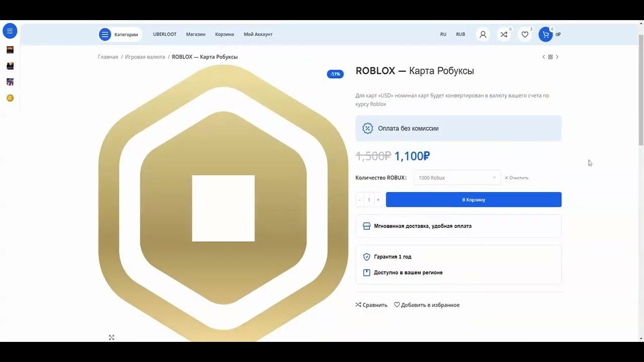Increase quantity with plus button
This screenshot has height=362, width=644.
378,200
